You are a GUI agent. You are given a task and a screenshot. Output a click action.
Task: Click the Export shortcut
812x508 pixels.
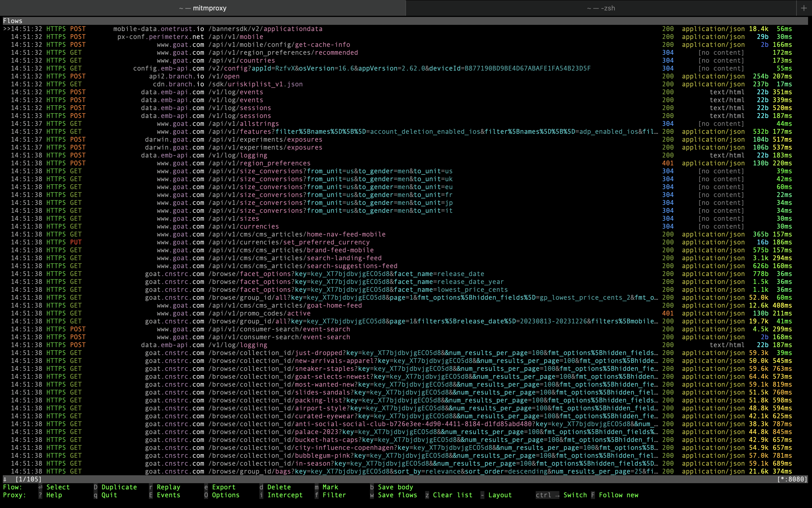point(220,487)
